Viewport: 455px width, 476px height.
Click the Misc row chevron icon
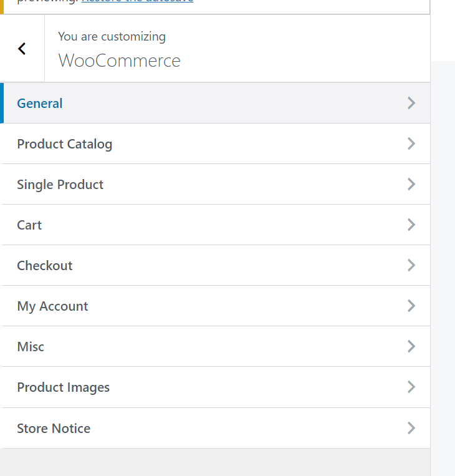(x=411, y=347)
